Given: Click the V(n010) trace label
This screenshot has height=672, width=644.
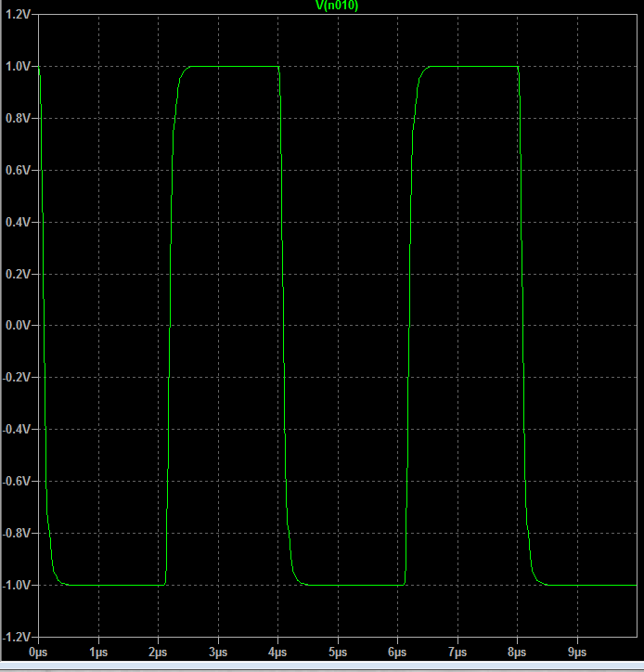Looking at the screenshot, I should coord(337,6).
